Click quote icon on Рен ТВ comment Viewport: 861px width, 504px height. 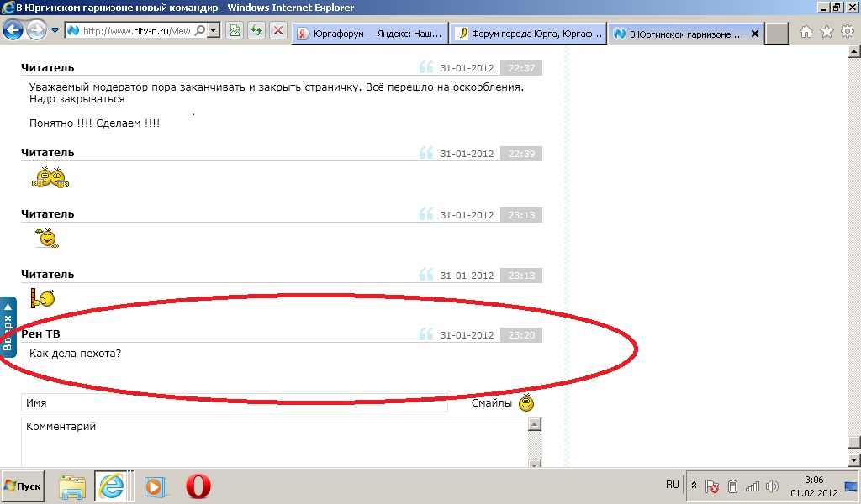pos(426,335)
